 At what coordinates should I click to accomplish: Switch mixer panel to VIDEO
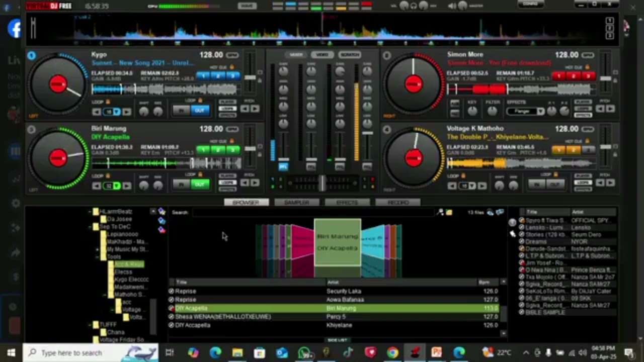pos(322,54)
